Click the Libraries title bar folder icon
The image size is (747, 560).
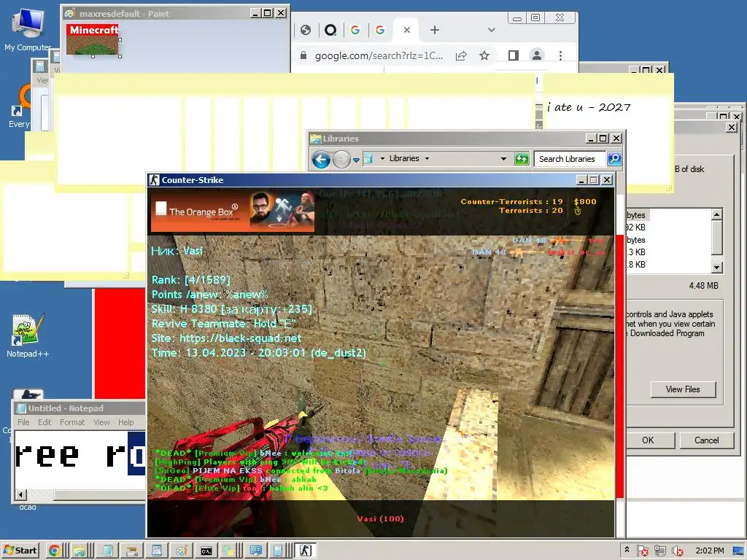click(315, 139)
